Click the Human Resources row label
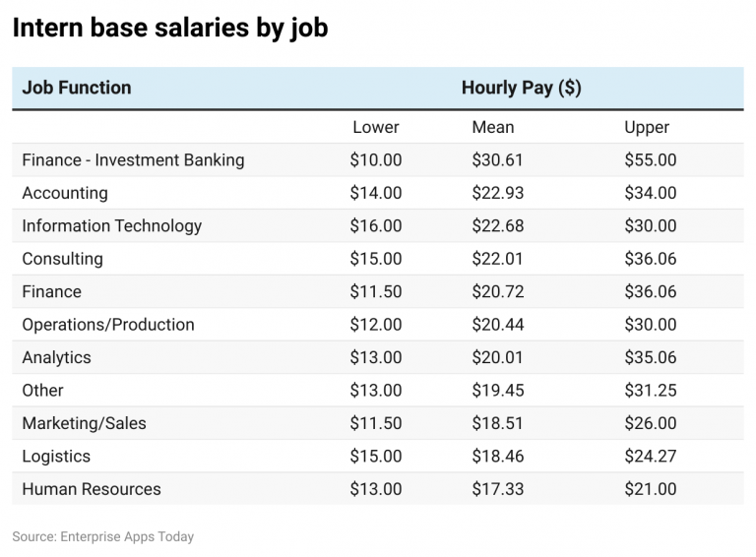756x557 pixels. point(92,489)
